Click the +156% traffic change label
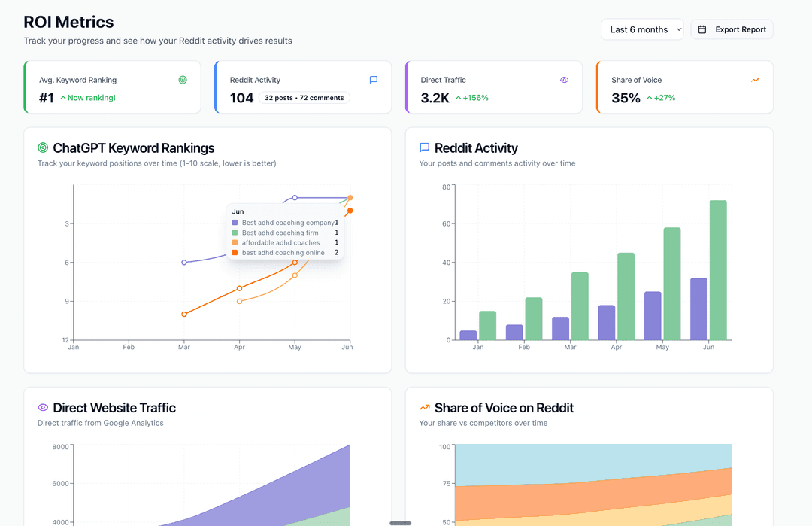812x526 pixels. [x=475, y=97]
